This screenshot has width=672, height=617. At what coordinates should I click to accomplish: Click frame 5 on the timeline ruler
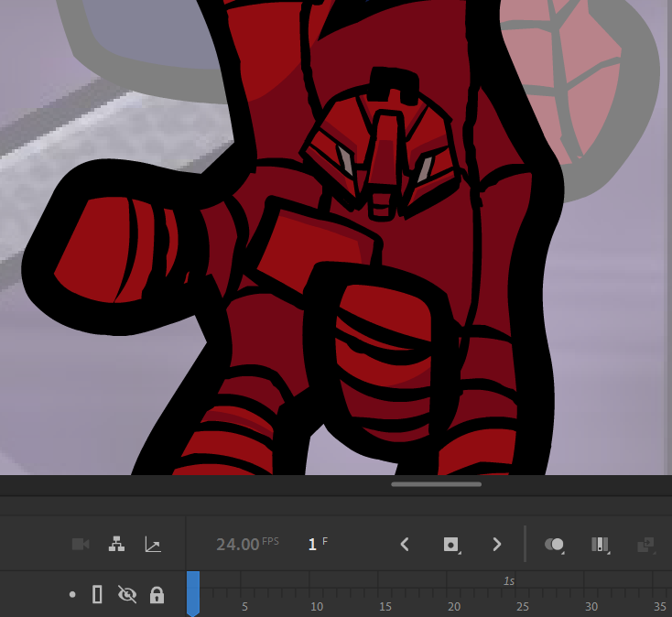(244, 606)
